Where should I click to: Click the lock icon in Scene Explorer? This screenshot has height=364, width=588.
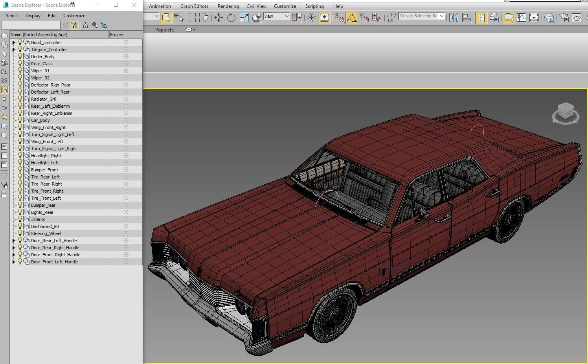pos(85,25)
